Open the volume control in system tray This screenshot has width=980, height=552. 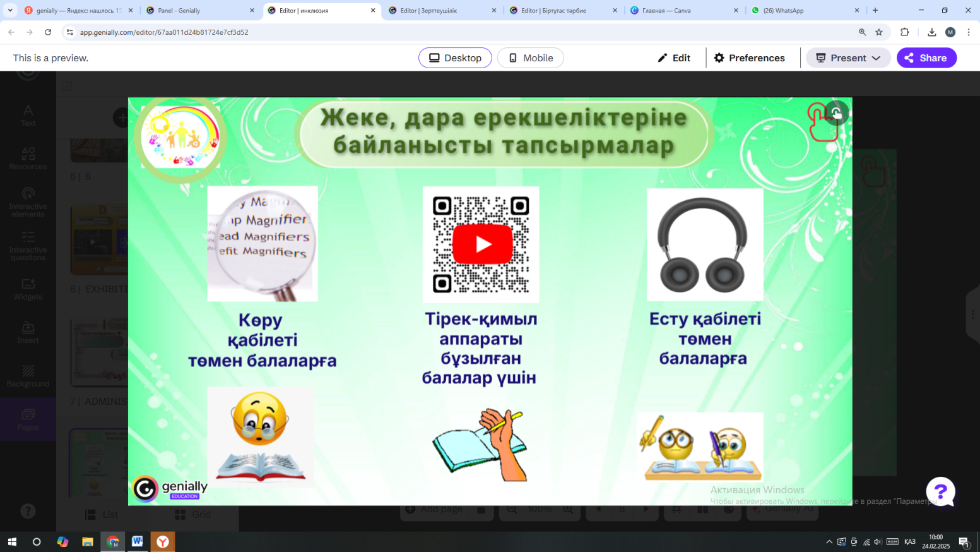[878, 542]
